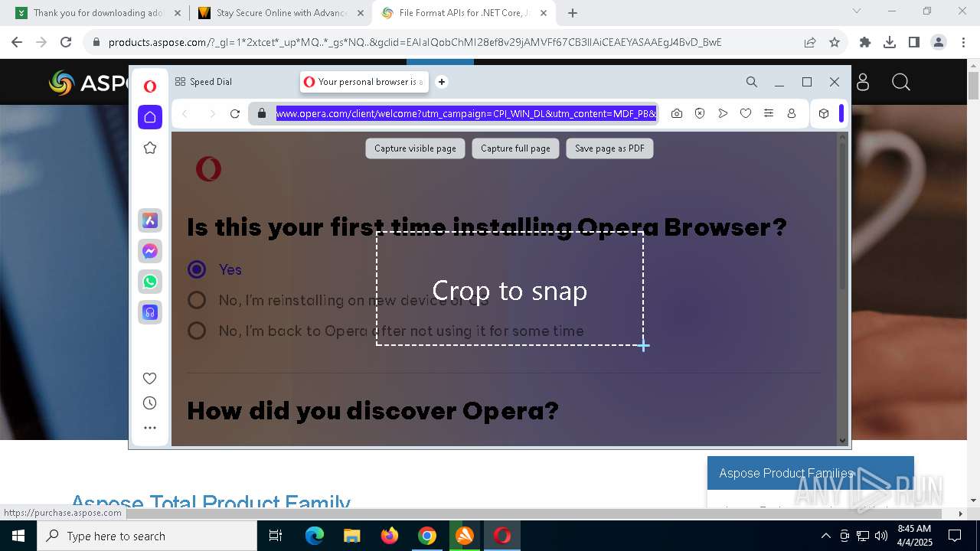The image size is (980, 551).
Task: Share this page via Chrome share icon
Action: pos(810,42)
